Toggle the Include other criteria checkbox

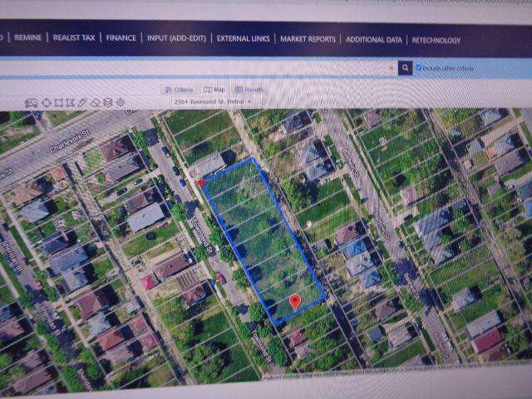click(420, 67)
